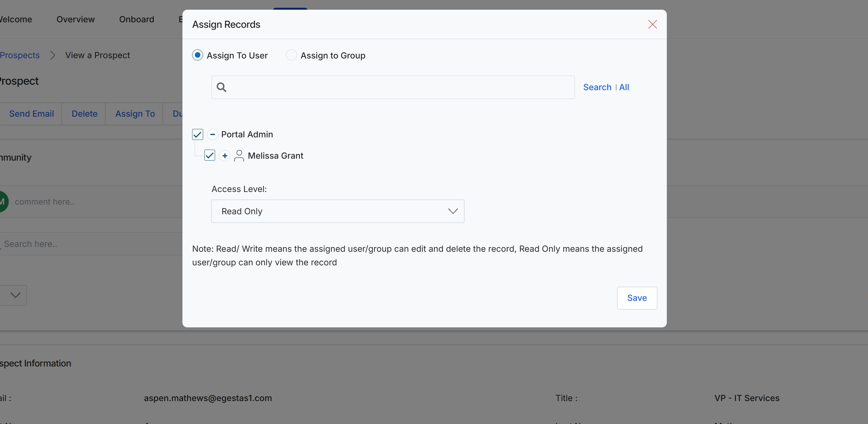Click the Send Email action button
This screenshot has height=424, width=868.
[x=31, y=114]
